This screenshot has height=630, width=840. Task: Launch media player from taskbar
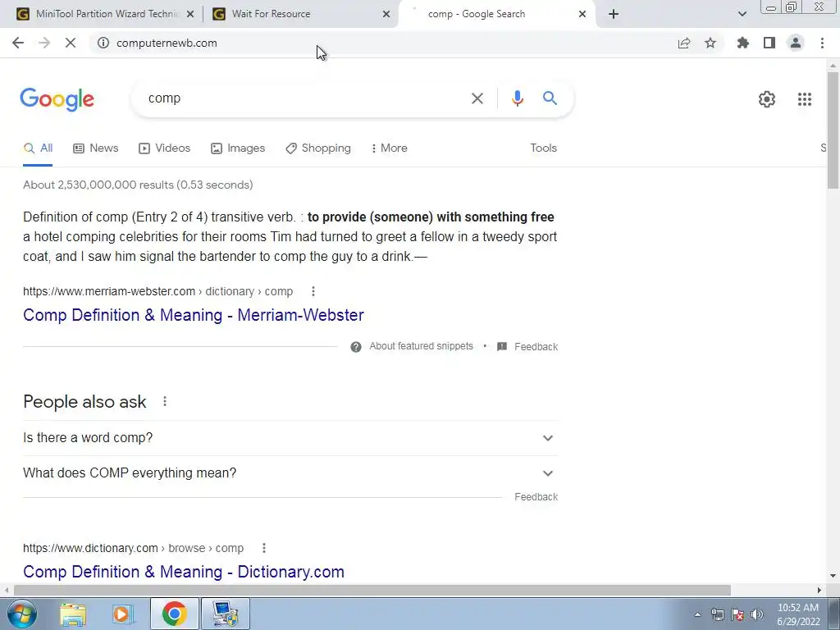click(123, 614)
